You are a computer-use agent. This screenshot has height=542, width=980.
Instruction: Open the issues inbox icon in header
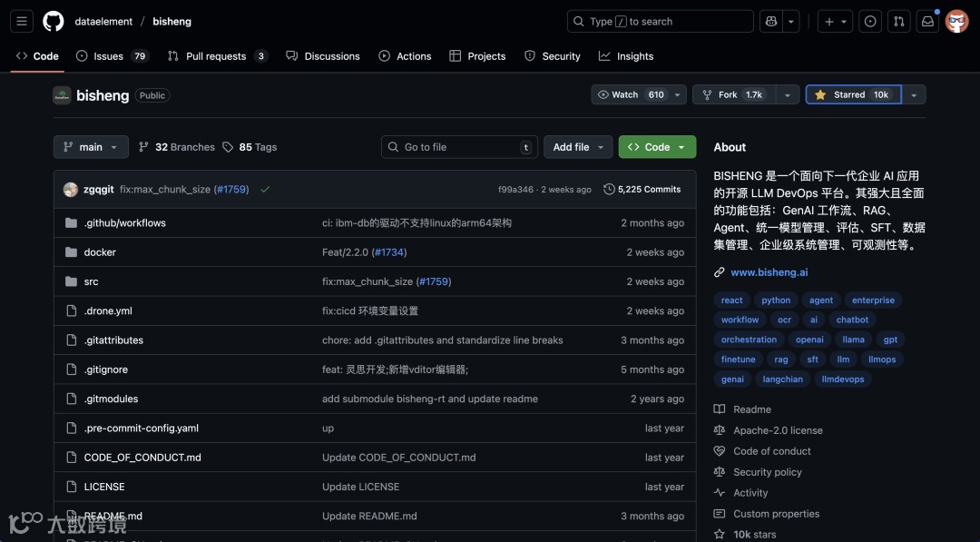870,21
